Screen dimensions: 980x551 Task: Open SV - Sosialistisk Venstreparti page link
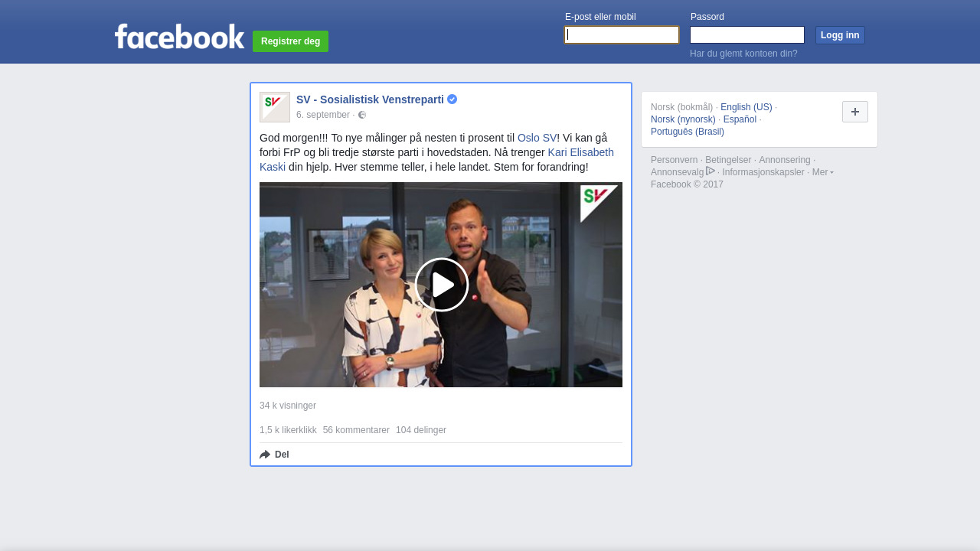click(x=370, y=99)
